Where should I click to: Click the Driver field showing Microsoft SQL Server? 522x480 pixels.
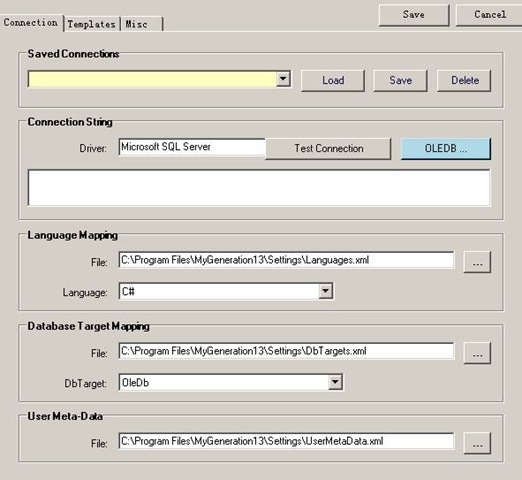point(192,147)
